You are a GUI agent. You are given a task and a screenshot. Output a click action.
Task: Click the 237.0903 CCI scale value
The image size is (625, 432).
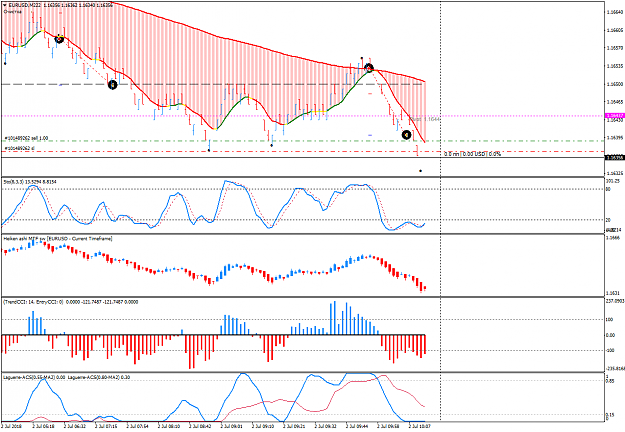pos(615,301)
